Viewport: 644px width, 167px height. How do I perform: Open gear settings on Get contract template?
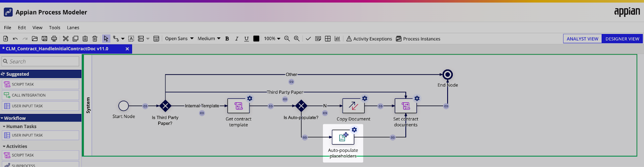pos(250,98)
